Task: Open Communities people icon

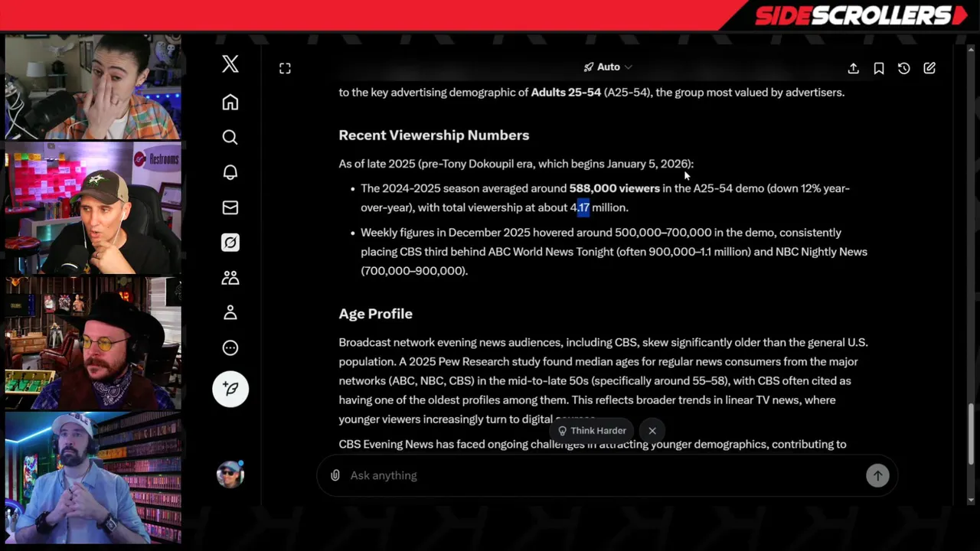Action: click(x=230, y=278)
